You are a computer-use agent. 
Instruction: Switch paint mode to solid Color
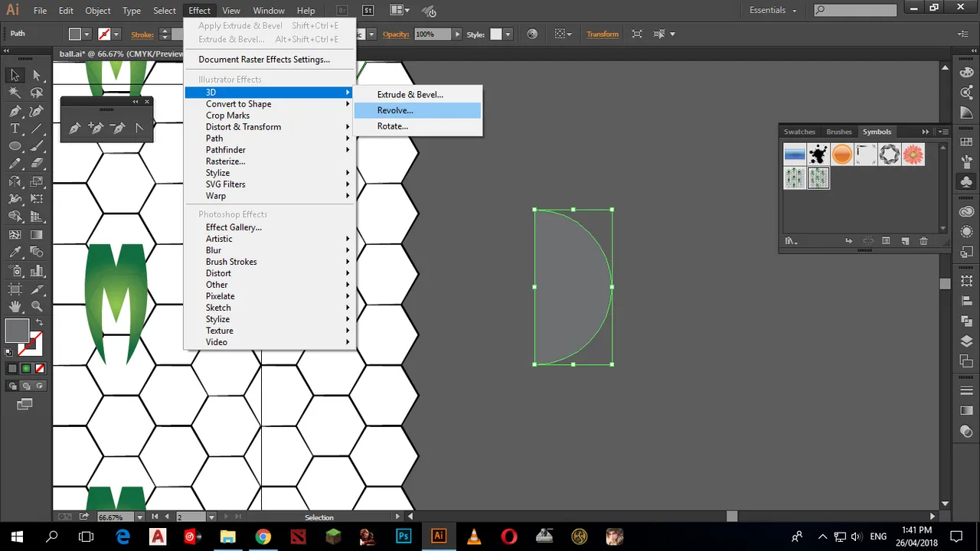[12, 369]
